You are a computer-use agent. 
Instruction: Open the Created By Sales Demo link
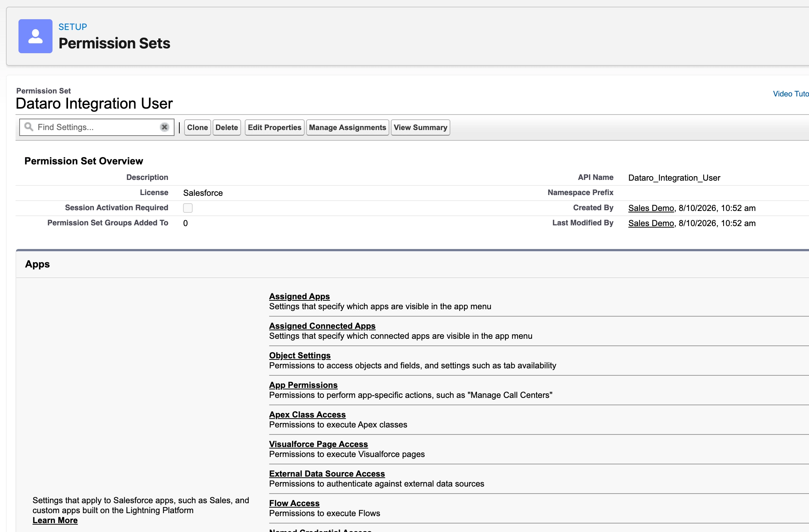(x=651, y=208)
